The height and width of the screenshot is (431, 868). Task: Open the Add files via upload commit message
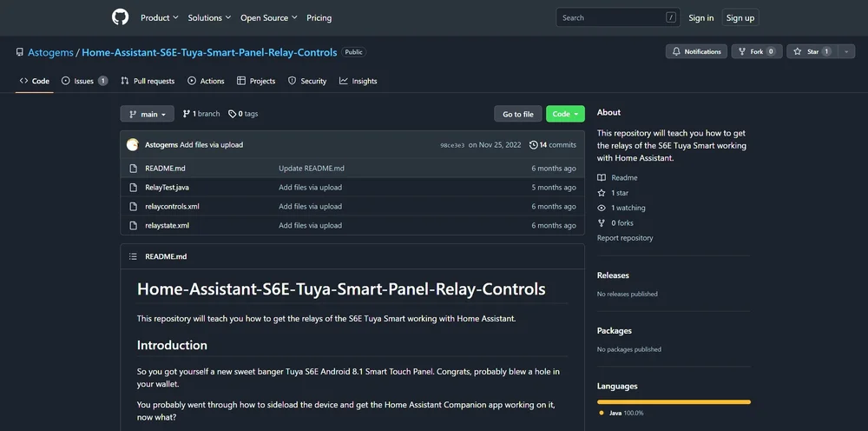[212, 144]
